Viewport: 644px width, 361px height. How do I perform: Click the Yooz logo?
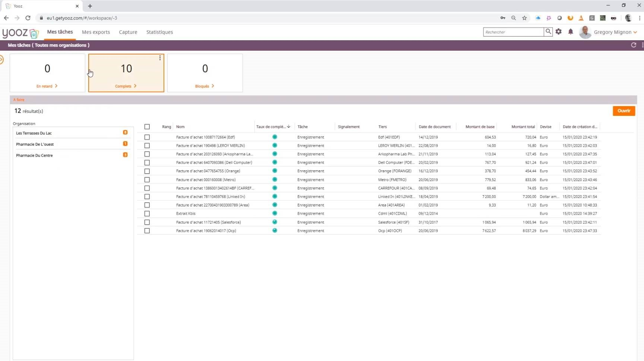[20, 33]
